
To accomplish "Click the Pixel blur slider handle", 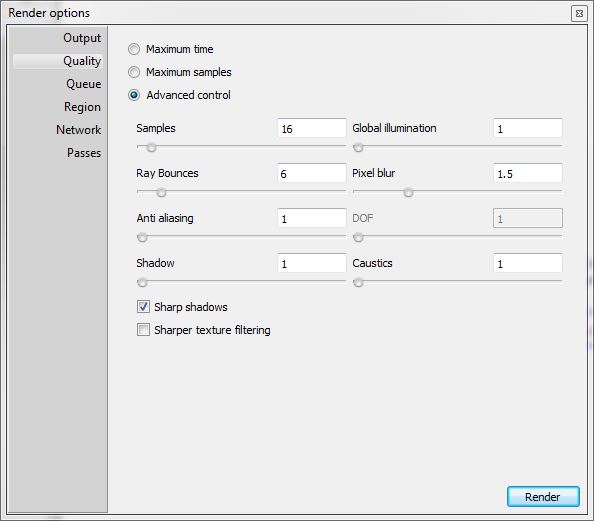I will tap(408, 192).
